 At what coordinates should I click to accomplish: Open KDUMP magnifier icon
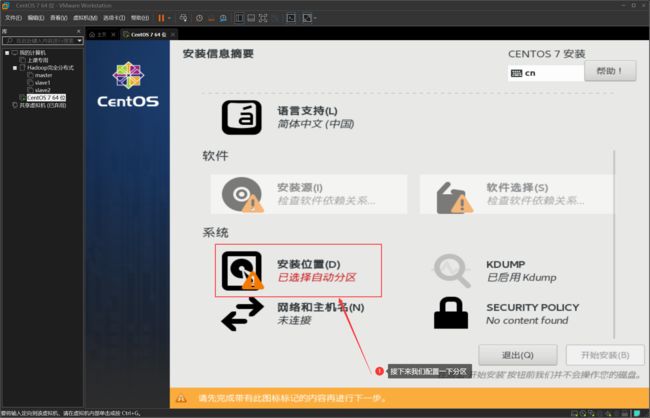pyautogui.click(x=452, y=271)
